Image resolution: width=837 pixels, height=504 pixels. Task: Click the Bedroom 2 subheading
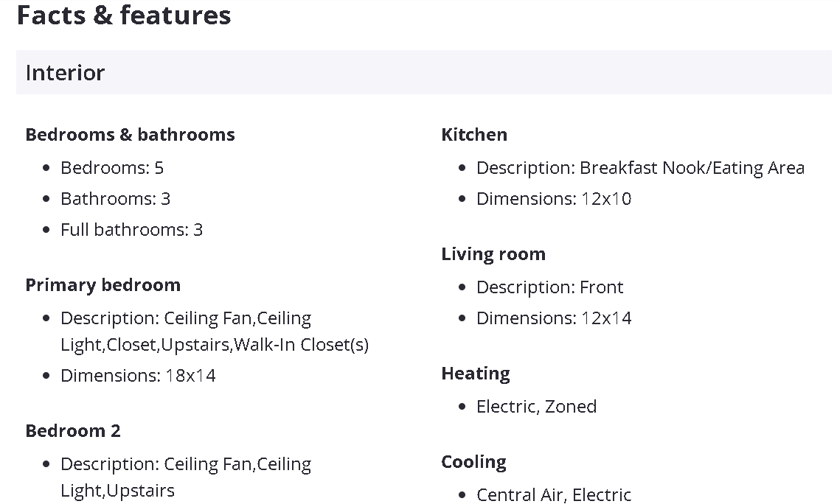coord(73,431)
